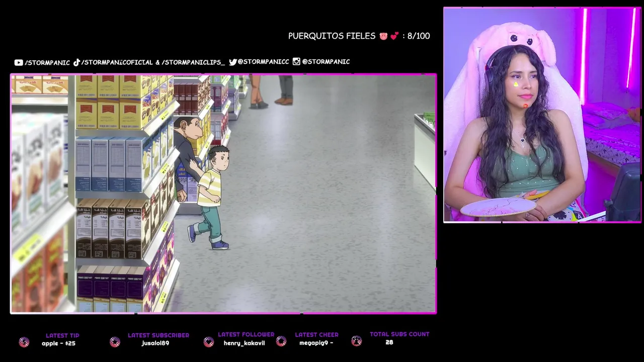Click the Twitter bird icon
Image resolution: width=644 pixels, height=362 pixels.
(233, 62)
